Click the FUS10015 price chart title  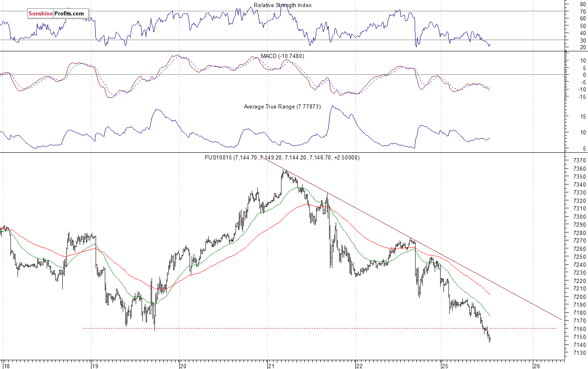(x=282, y=157)
